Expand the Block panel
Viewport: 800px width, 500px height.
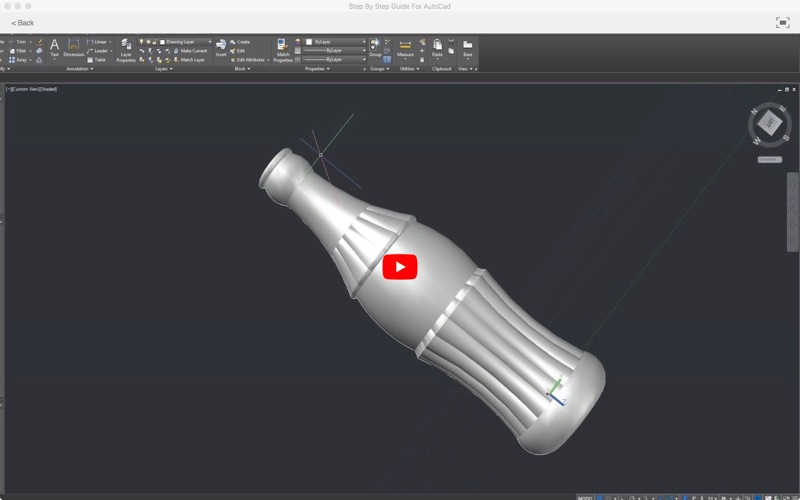242,69
